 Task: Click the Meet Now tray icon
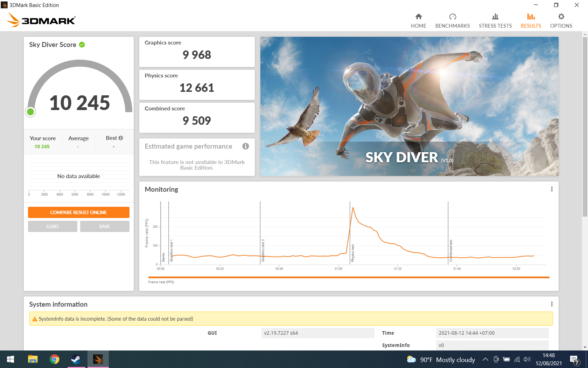[496, 359]
